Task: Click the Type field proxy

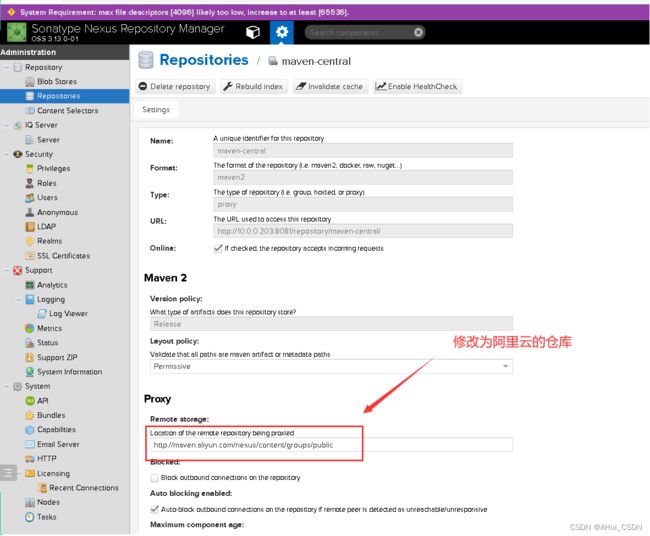Action: 363,204
